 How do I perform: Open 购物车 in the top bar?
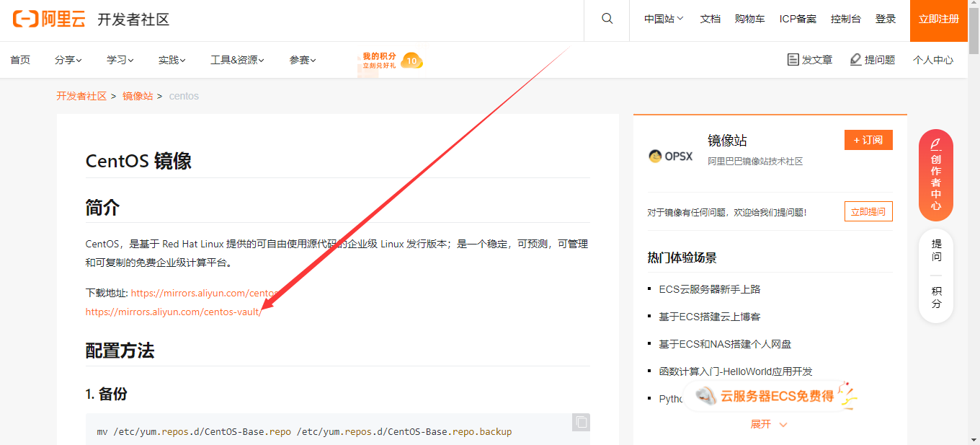tap(750, 19)
